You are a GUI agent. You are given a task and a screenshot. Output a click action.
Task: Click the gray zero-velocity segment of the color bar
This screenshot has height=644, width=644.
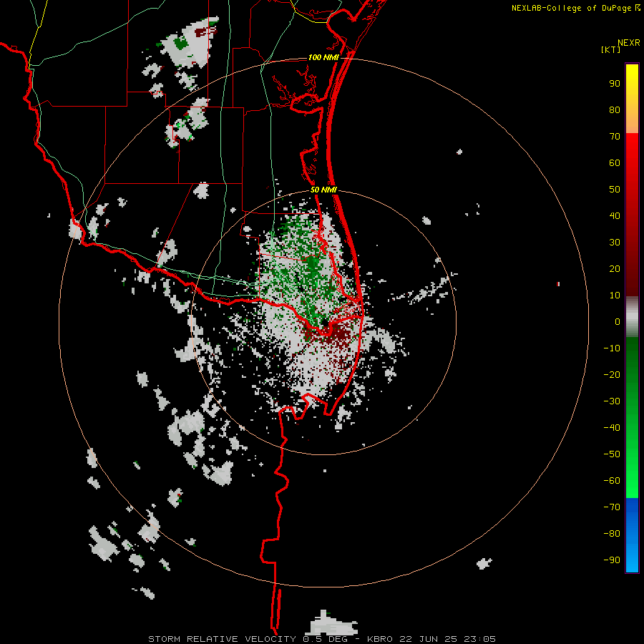coord(632,317)
